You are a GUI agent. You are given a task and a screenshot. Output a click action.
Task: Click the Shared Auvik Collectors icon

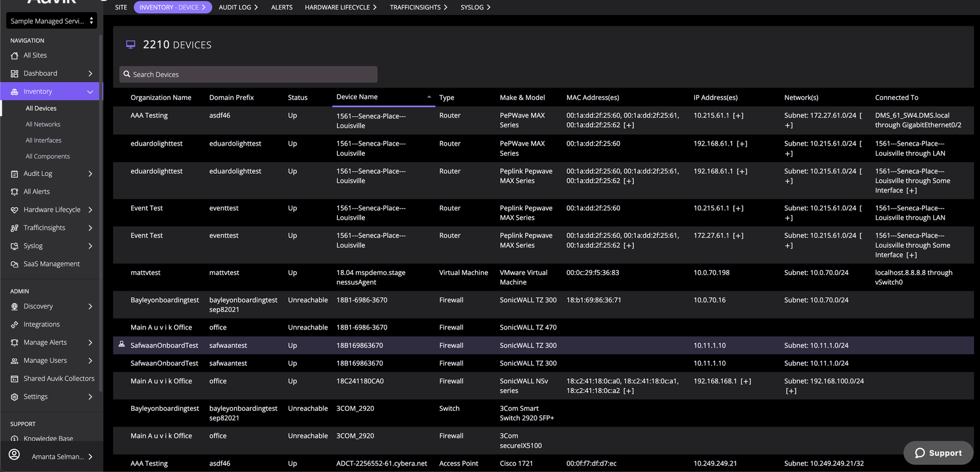14,379
